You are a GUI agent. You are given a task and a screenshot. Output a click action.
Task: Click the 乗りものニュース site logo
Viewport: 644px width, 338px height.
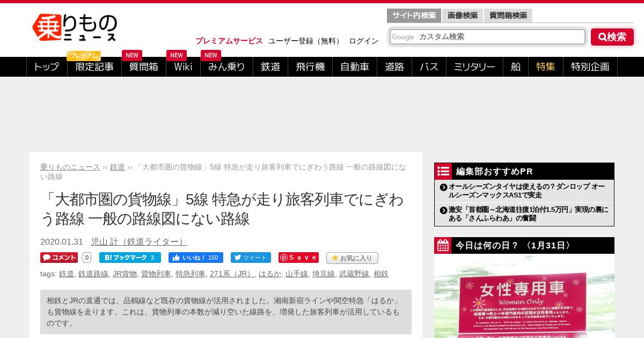(x=75, y=27)
